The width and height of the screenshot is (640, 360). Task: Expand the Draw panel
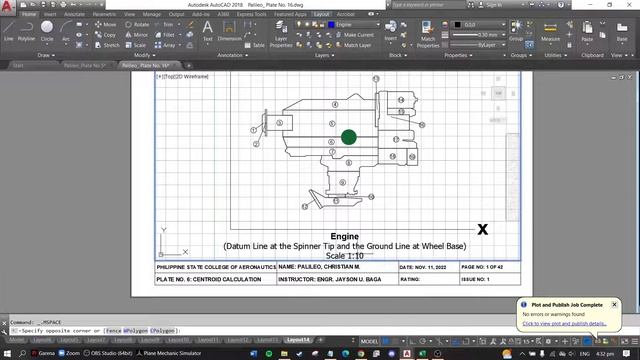pos(46,55)
